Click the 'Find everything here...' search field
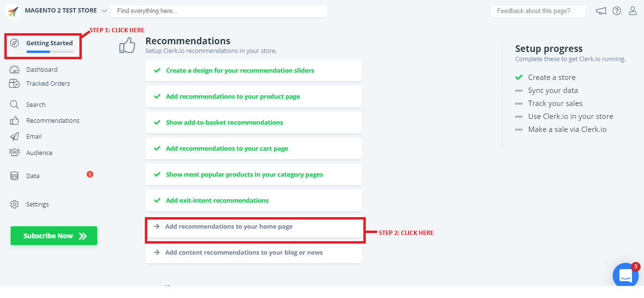 (x=219, y=11)
